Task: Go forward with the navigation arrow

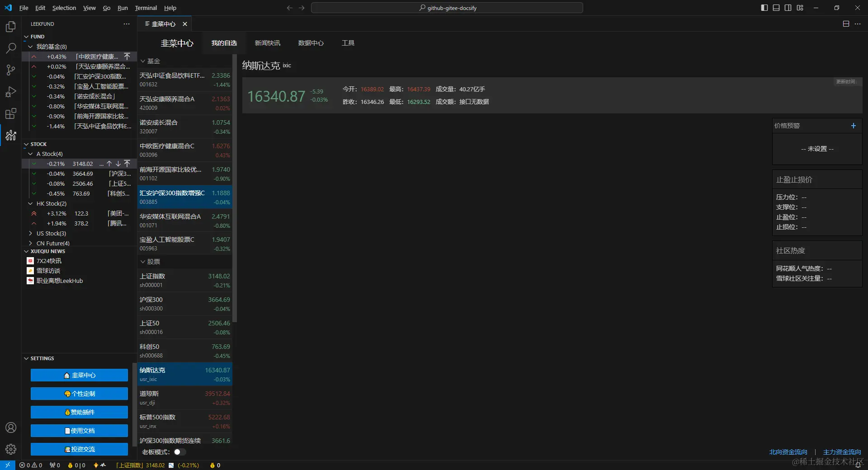Action: point(302,8)
